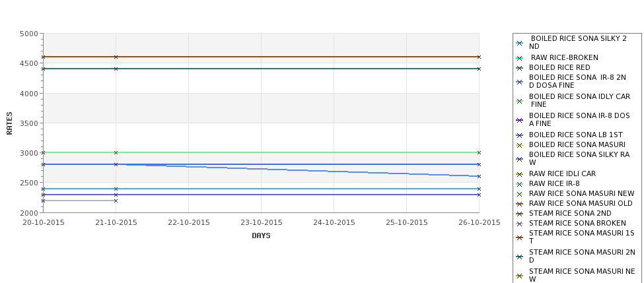
Task: Click the STEAM RICE SONA BROKEN legend marker
Action: [x=520, y=224]
